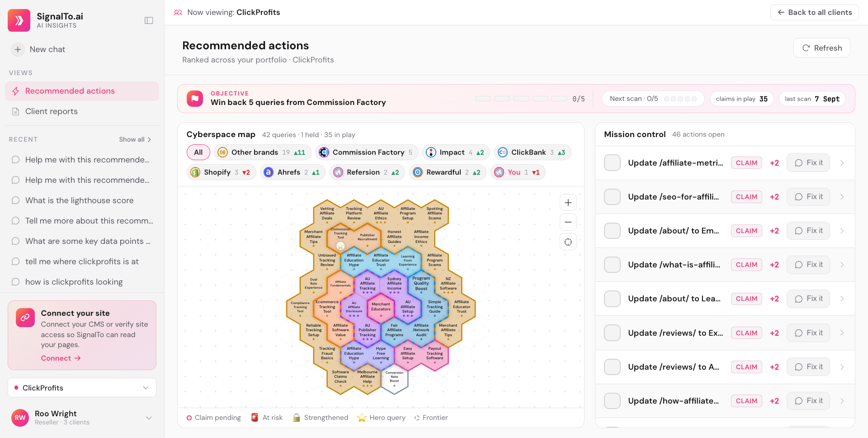Filter the map by Commission Factory
The image size is (868, 438).
pyautogui.click(x=367, y=152)
